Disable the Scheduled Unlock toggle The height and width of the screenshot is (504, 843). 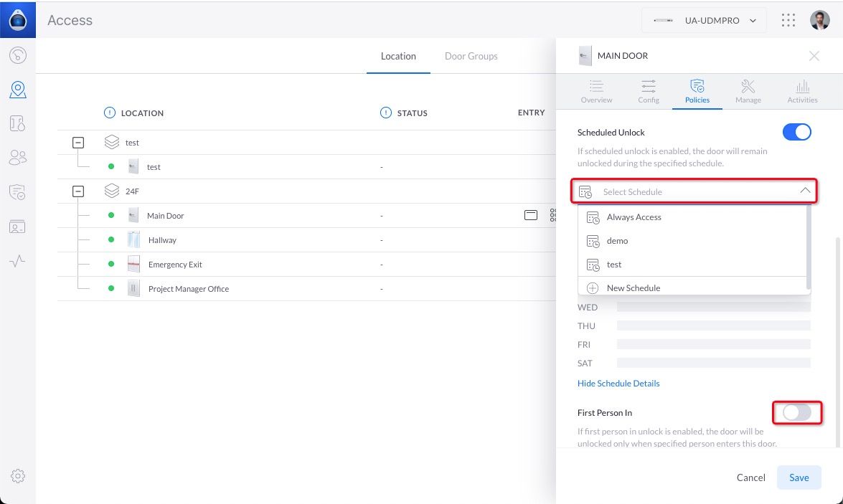pos(796,133)
